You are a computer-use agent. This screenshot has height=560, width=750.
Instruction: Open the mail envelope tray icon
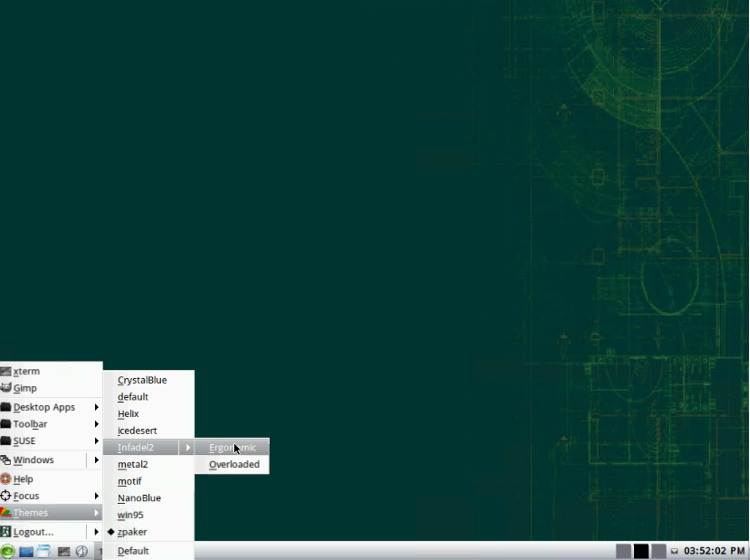(674, 551)
